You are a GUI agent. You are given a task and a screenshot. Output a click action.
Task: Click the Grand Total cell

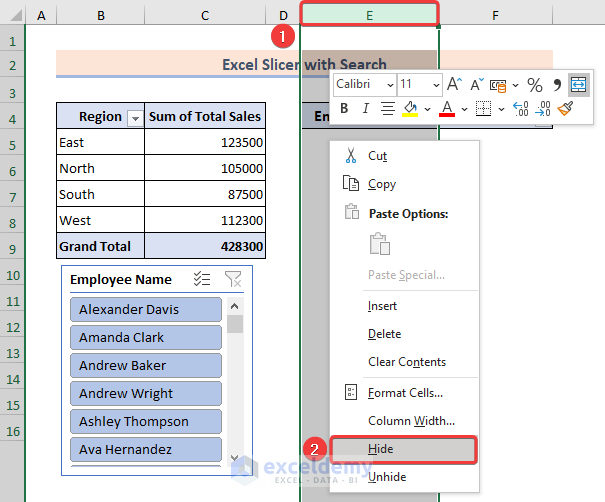pyautogui.click(x=100, y=246)
